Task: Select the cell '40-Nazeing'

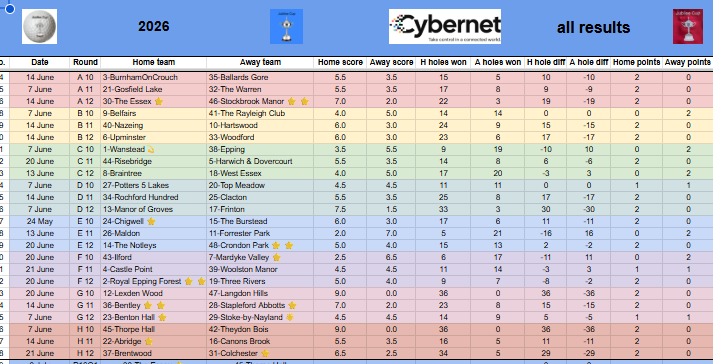Action: pyautogui.click(x=154, y=125)
